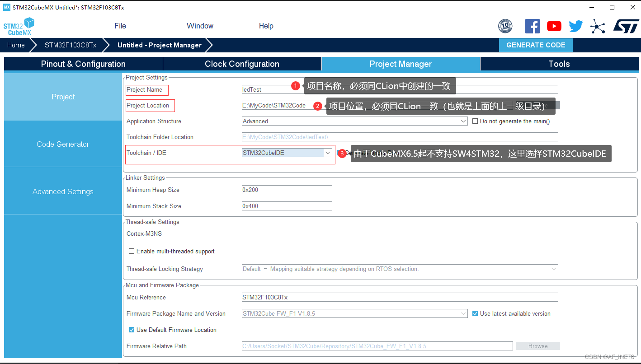Open the File menu
Image resolution: width=641 pixels, height=364 pixels.
click(120, 26)
